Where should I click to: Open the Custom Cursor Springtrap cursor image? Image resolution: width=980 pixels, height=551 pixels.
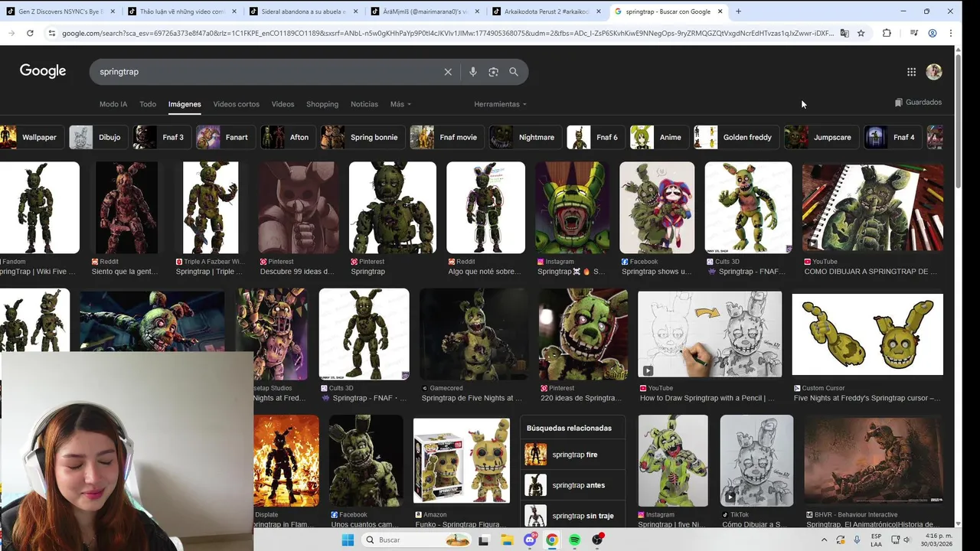[x=867, y=333]
